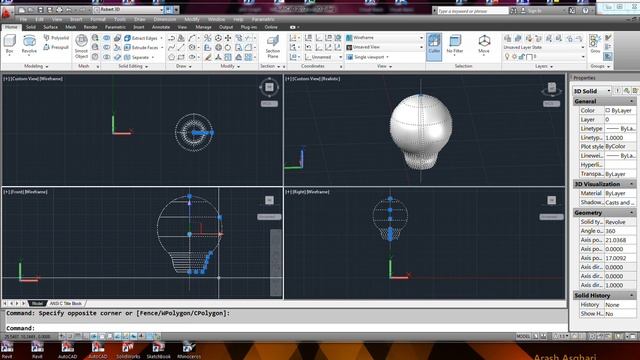Image resolution: width=640 pixels, height=360 pixels.
Task: Open the Annotate ribbon tab
Action: 161,27
